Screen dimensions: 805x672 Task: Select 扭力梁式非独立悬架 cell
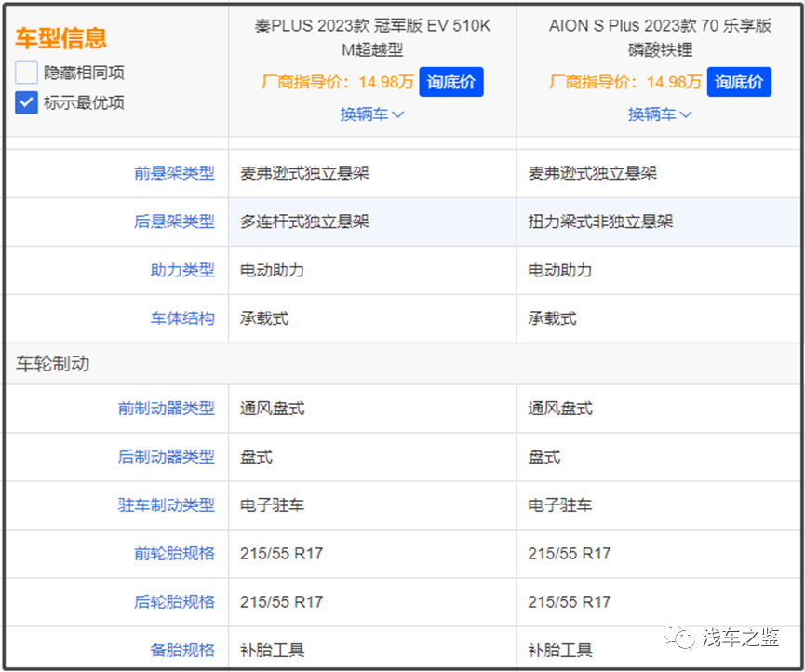[x=659, y=222]
